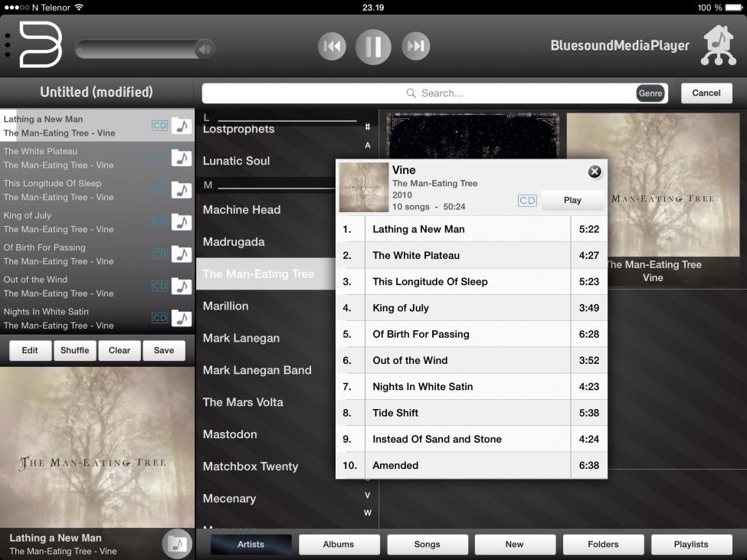The height and width of the screenshot is (560, 747).
Task: Tap the search magnifier icon
Action: click(411, 93)
